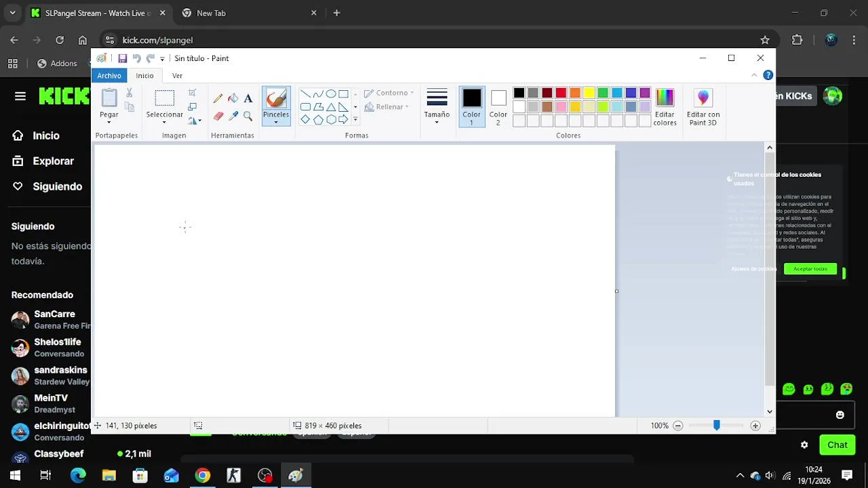Click the zoom slider thumb in Paint
This screenshot has height=488, width=868.
[717, 425]
